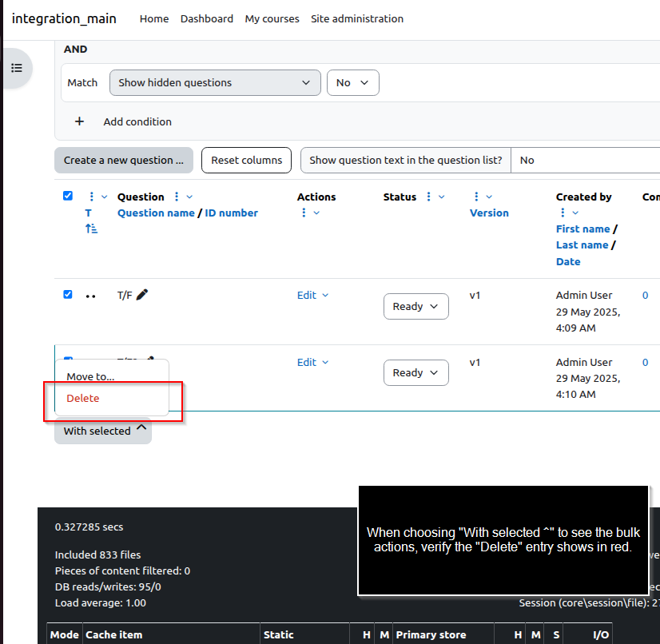This screenshot has width=660, height=644.
Task: Click the sort ascending icon under T
Action: pyautogui.click(x=91, y=229)
